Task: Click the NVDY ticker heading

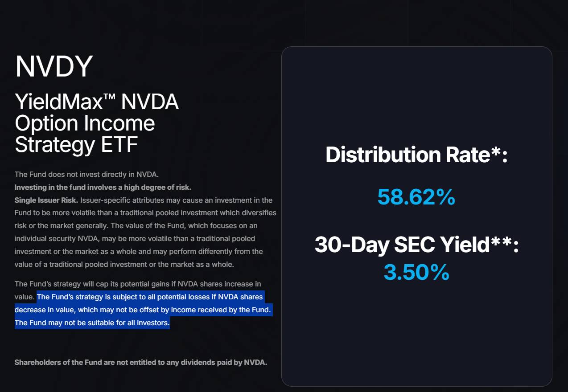Action: (x=54, y=67)
